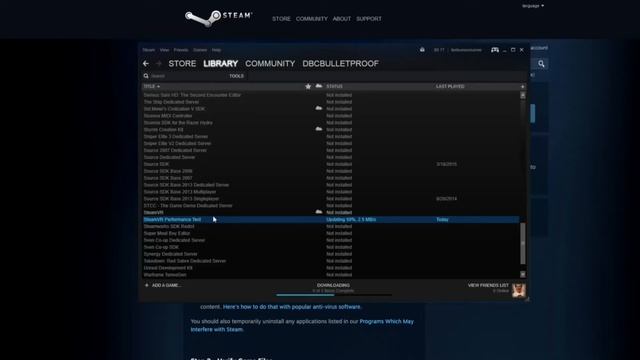
Task: Open the Help menu
Action: tap(216, 50)
